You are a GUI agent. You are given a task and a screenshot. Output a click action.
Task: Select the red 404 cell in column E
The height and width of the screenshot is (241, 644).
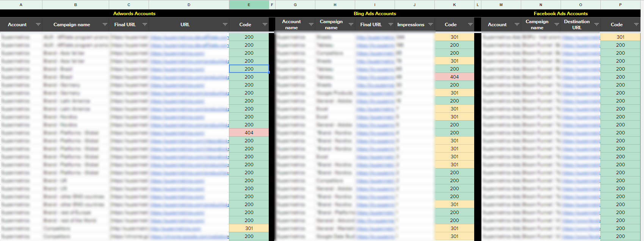pyautogui.click(x=249, y=133)
